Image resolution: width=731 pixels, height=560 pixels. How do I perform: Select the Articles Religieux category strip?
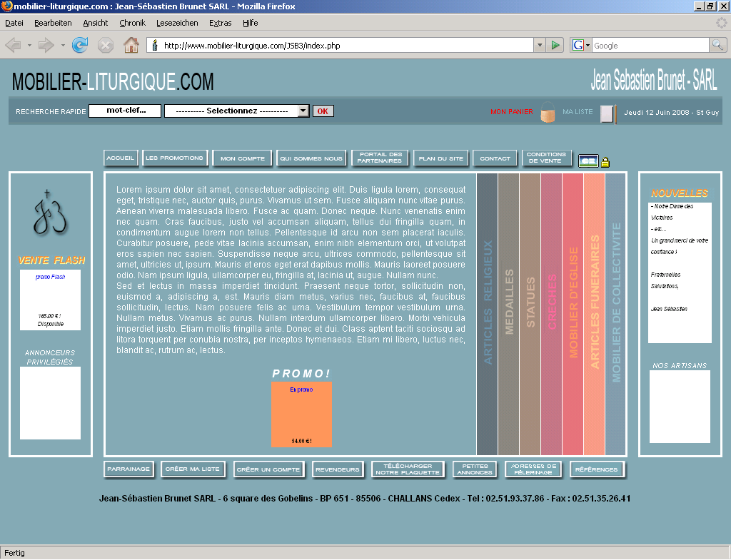487,314
